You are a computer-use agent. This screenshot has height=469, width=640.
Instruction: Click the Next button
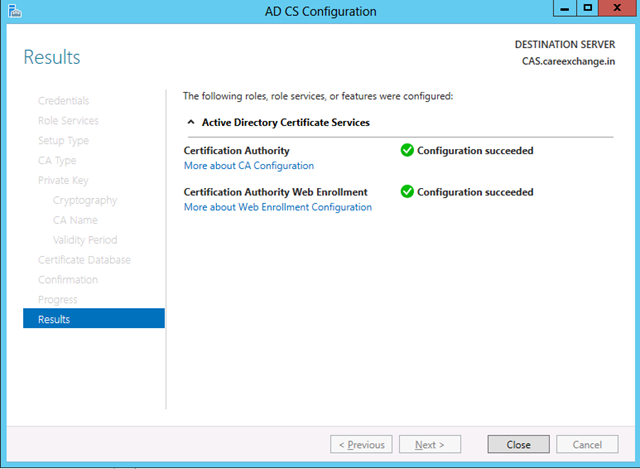tap(430, 444)
